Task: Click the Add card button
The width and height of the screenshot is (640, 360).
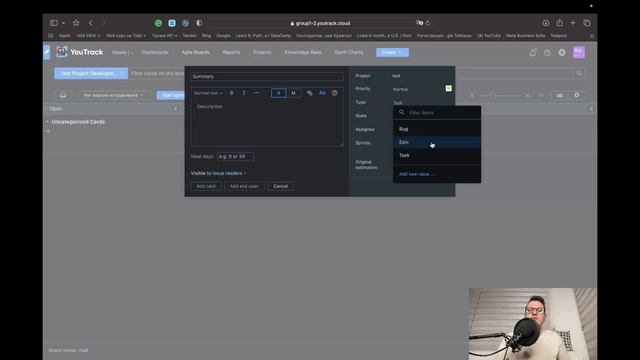Action: click(x=206, y=186)
